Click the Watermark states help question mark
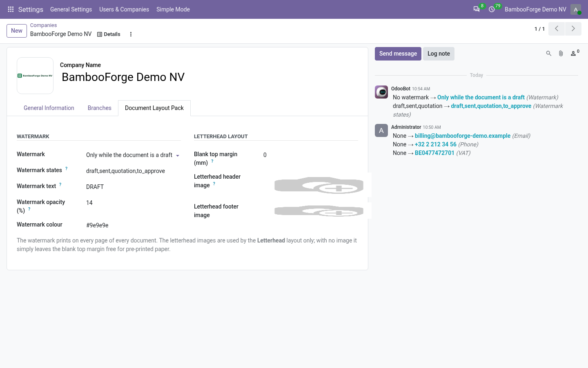This screenshot has height=368, width=588. coord(67,168)
